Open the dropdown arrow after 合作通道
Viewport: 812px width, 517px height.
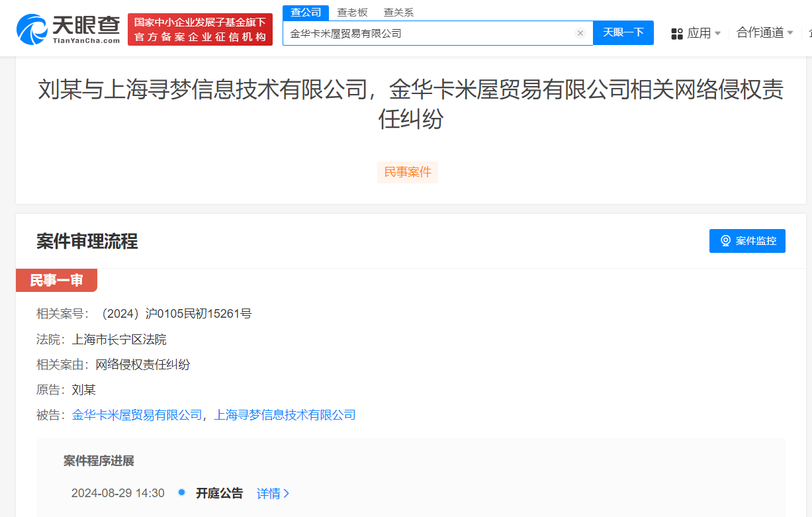coord(791,33)
